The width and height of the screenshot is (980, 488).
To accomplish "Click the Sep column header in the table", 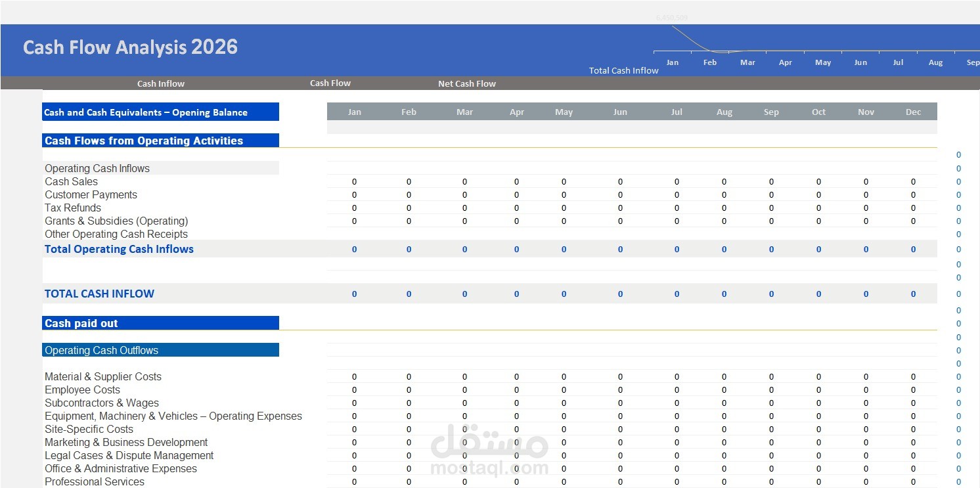I will (771, 112).
